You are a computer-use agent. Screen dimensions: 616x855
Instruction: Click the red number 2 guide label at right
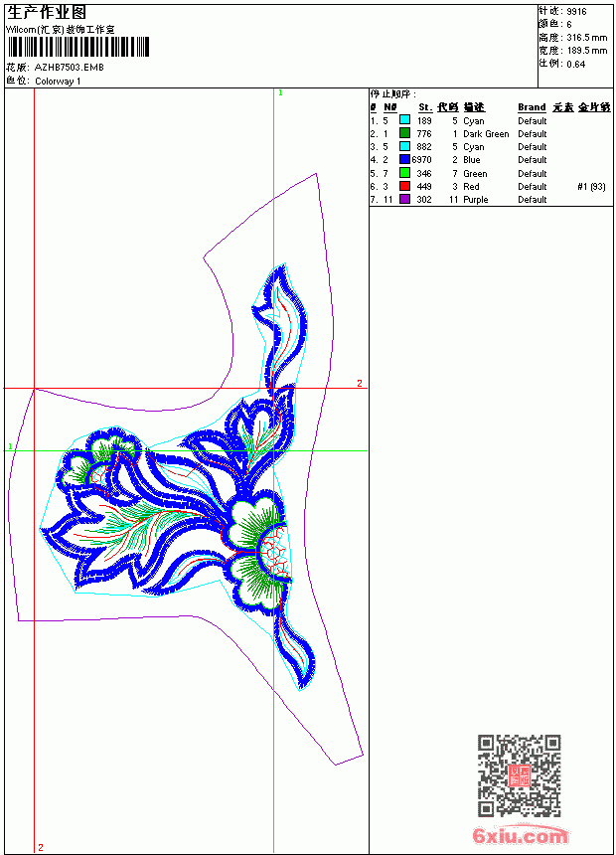(x=360, y=384)
